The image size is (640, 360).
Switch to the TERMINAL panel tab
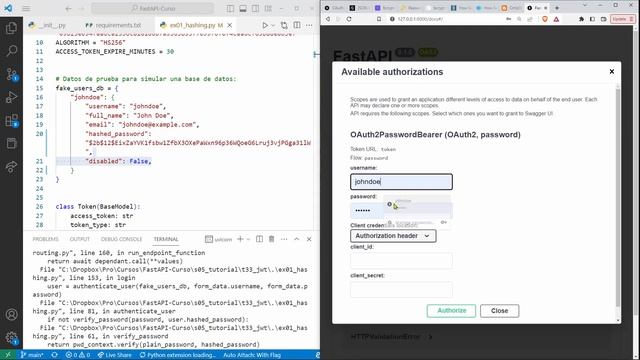point(166,239)
